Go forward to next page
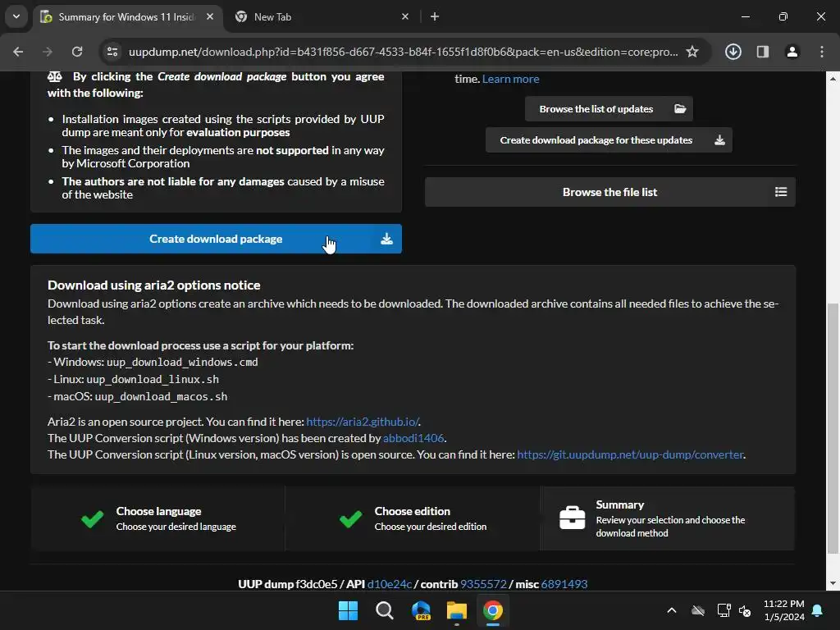840x630 pixels. 48,52
